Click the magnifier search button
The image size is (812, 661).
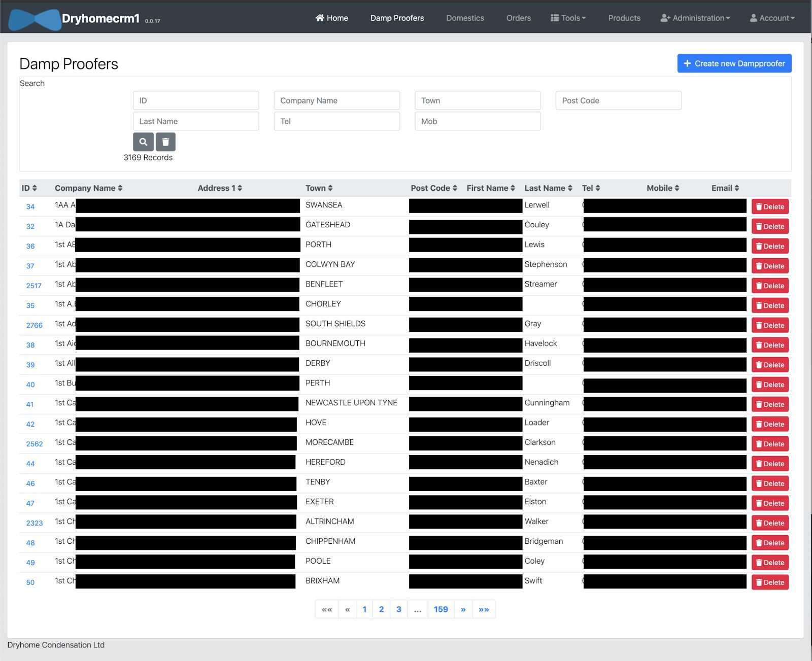coord(143,142)
